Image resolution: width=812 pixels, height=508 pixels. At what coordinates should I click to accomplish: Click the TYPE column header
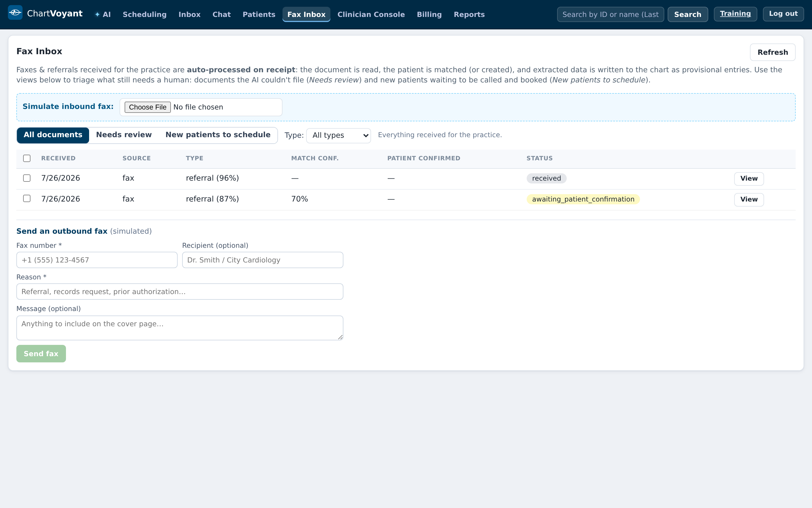(x=195, y=158)
